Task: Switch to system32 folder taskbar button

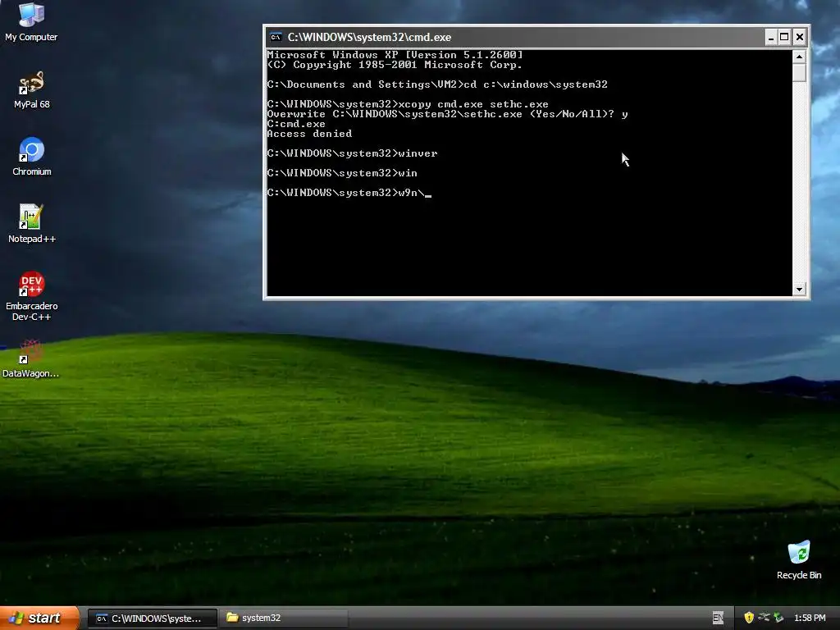Action: click(284, 619)
